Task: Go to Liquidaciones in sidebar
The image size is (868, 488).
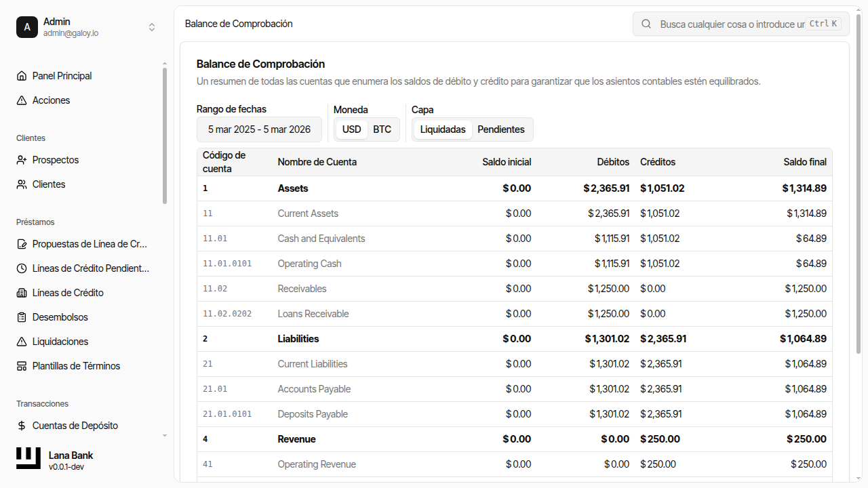Action: click(x=60, y=342)
